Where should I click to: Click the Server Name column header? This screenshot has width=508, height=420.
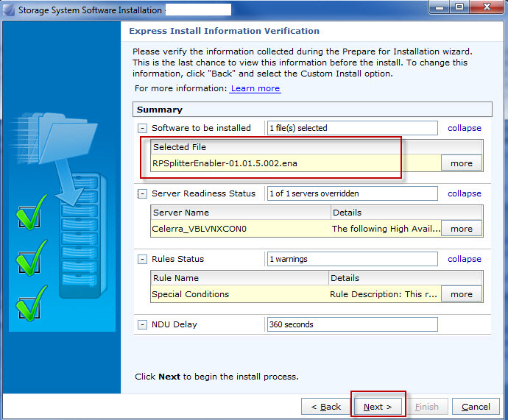tap(241, 213)
